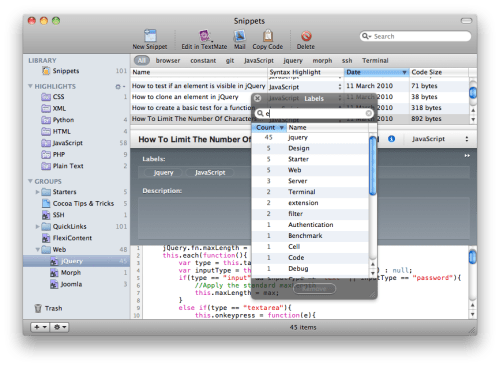Filter snippets by the ssh label

(347, 61)
